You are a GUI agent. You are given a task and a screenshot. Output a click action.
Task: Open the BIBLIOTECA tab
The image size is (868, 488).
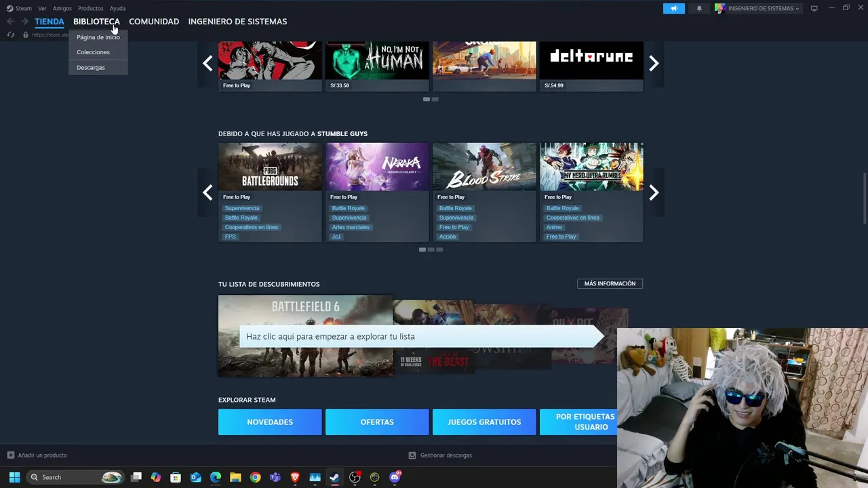click(x=96, y=22)
